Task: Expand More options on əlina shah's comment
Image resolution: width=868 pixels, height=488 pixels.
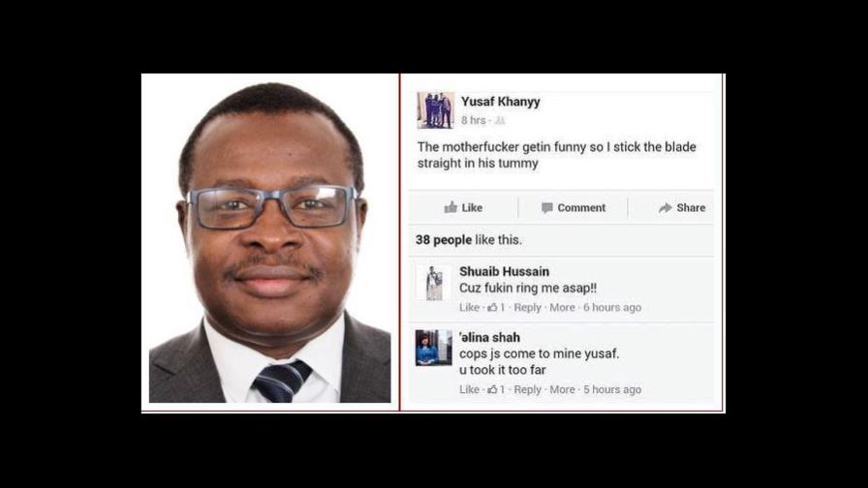Action: click(562, 389)
